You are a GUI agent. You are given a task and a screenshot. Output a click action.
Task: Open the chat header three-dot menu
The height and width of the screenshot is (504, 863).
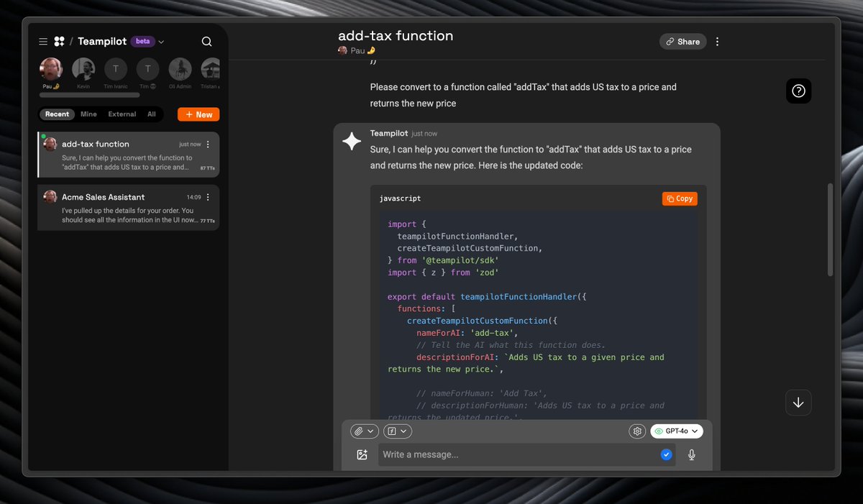[x=717, y=42]
